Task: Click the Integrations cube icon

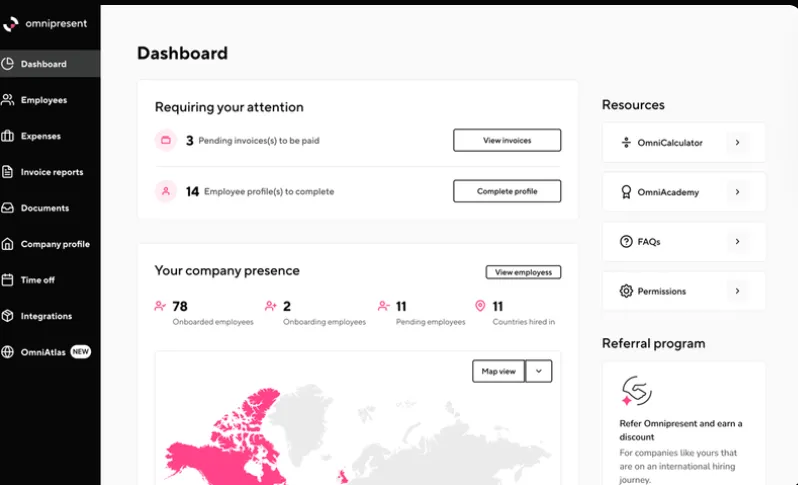Action: [7, 316]
